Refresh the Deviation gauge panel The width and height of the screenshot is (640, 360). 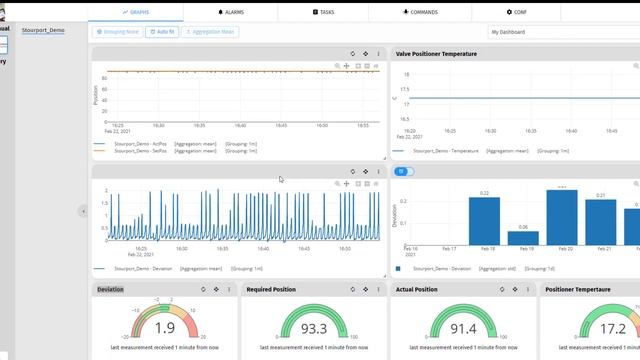[203, 289]
